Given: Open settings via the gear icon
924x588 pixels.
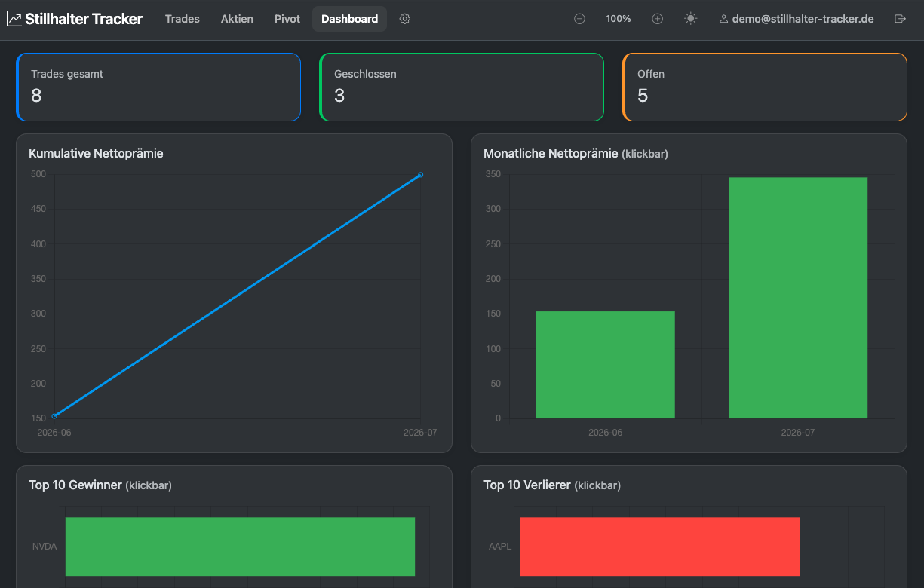Looking at the screenshot, I should (404, 19).
